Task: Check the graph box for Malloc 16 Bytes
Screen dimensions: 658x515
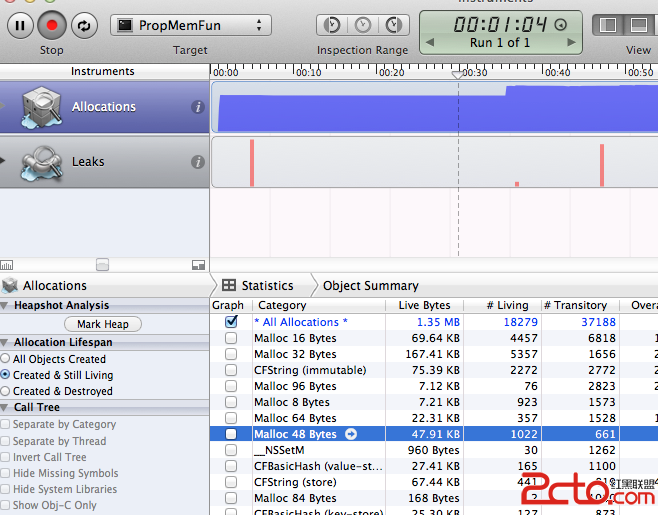Action: (231, 338)
